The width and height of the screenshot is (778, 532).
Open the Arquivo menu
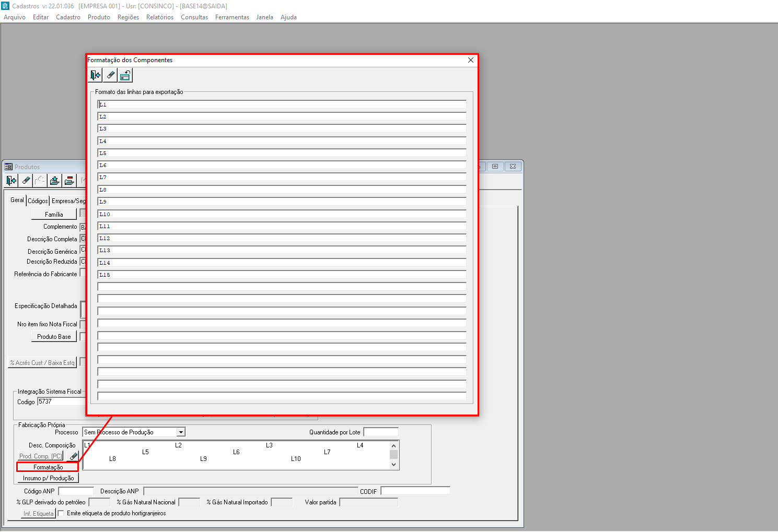(15, 17)
